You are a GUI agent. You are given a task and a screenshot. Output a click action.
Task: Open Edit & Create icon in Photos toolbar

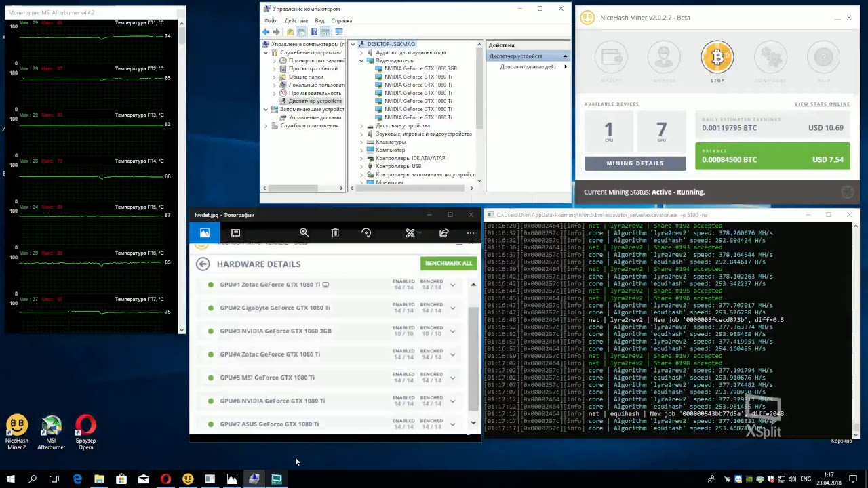pos(410,232)
